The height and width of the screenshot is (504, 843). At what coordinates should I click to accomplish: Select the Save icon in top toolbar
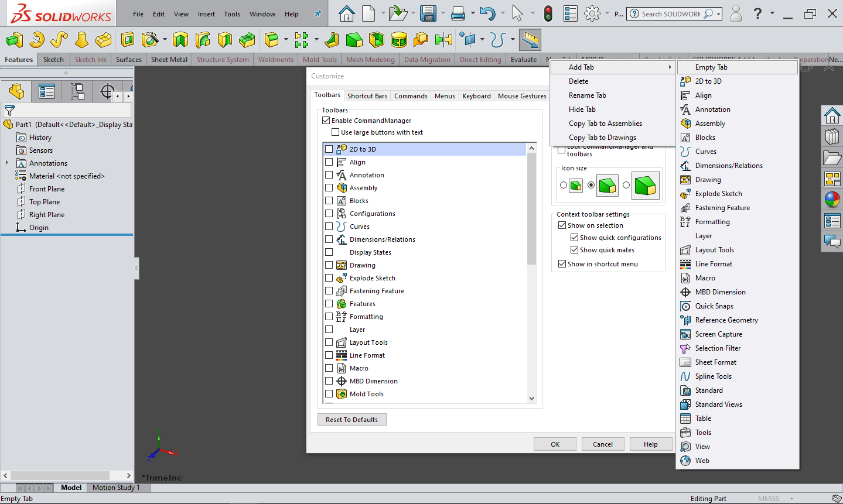429,13
